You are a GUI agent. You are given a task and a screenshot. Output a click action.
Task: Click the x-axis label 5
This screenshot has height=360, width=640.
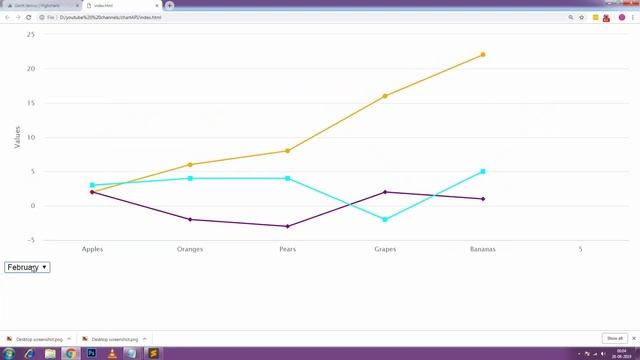point(580,249)
